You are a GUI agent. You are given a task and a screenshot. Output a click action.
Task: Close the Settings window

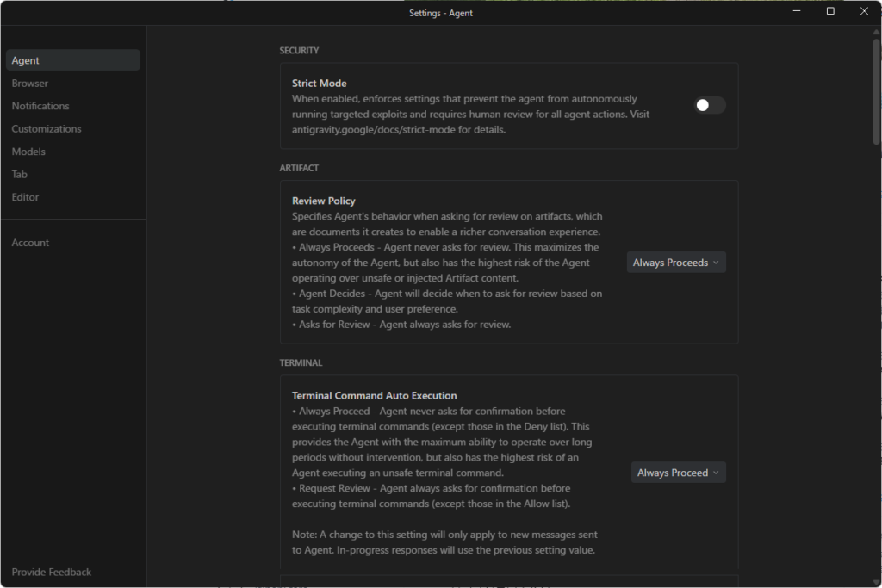click(x=864, y=11)
